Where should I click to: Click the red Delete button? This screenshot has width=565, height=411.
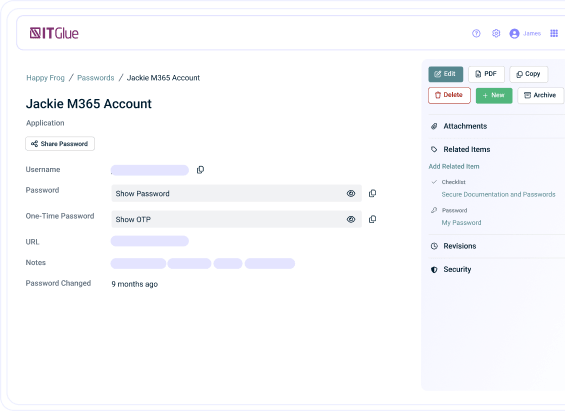pos(449,95)
